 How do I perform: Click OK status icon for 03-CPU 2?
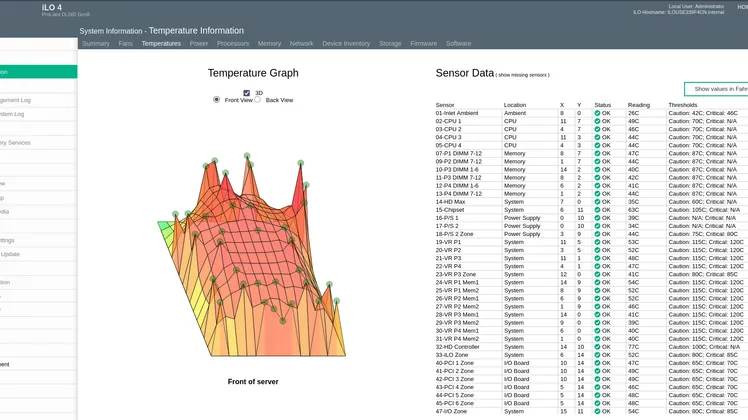597,129
